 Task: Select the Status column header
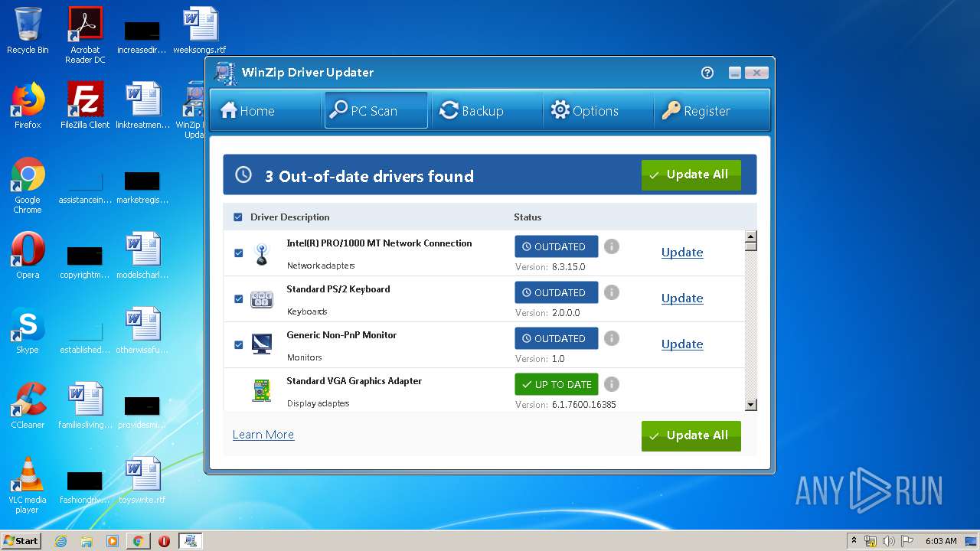(x=528, y=217)
